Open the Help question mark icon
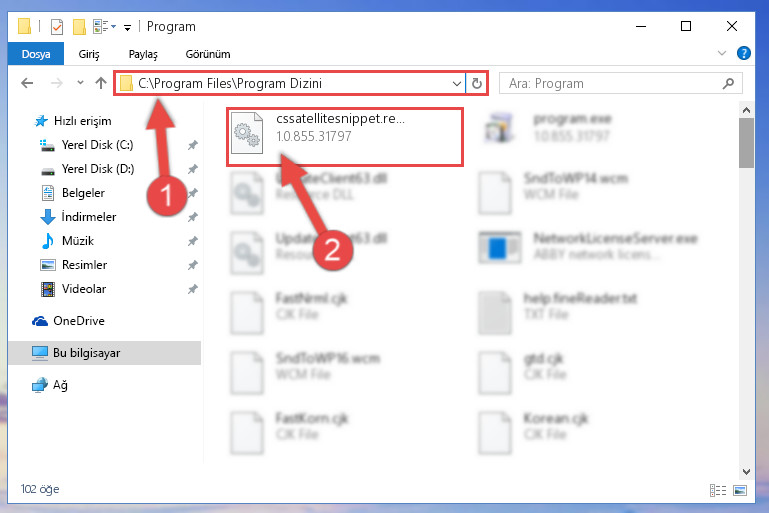This screenshot has width=769, height=513. point(743,53)
